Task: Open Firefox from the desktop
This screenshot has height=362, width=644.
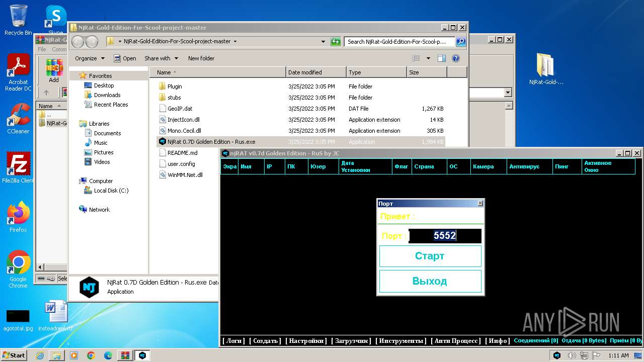Action: coord(18,217)
